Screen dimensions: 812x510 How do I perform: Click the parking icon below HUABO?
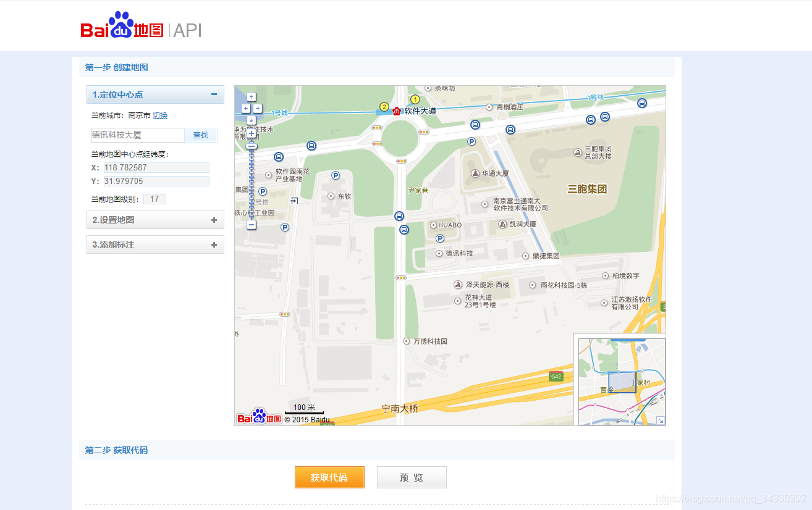[440, 238]
